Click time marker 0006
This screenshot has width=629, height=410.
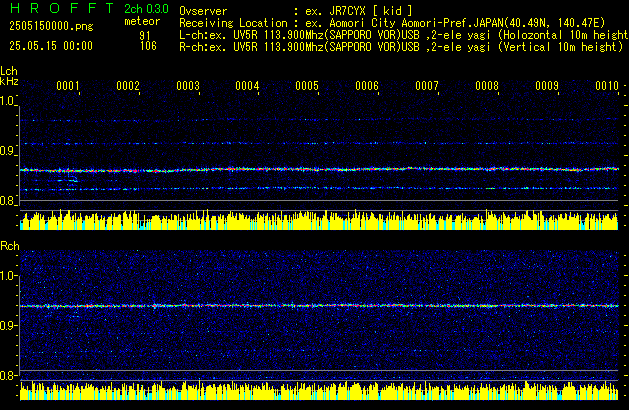(367, 86)
